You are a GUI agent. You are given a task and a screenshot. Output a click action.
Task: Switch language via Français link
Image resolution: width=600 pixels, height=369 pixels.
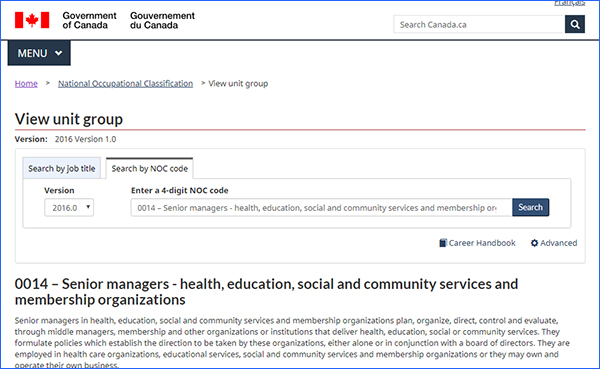569,3
